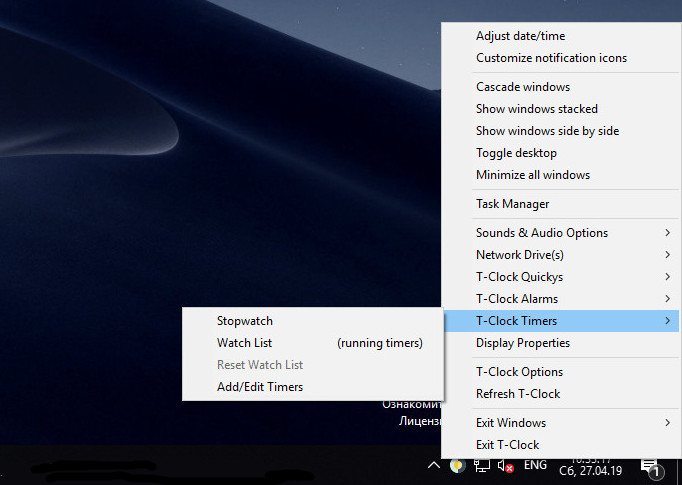Switch ENG input language indicator
Screen dimensions: 682x485
[x=535, y=465]
